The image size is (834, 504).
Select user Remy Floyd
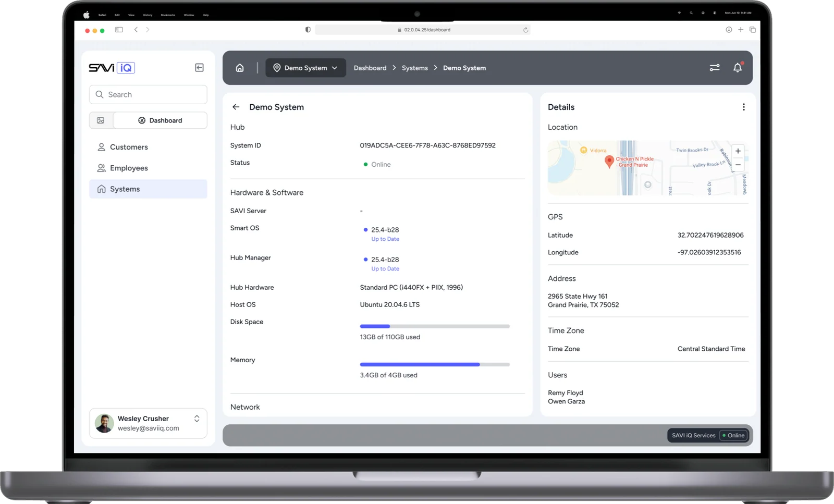click(x=566, y=392)
